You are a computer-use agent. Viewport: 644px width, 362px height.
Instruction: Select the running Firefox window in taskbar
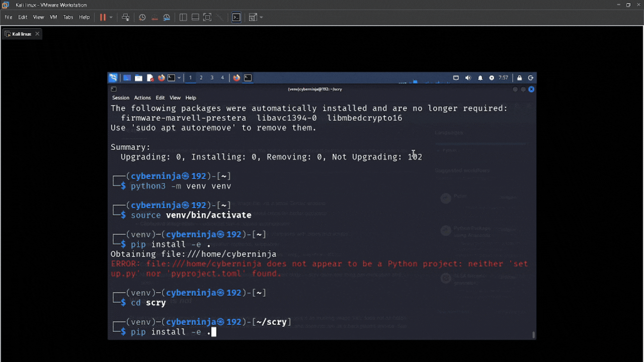[x=236, y=77]
